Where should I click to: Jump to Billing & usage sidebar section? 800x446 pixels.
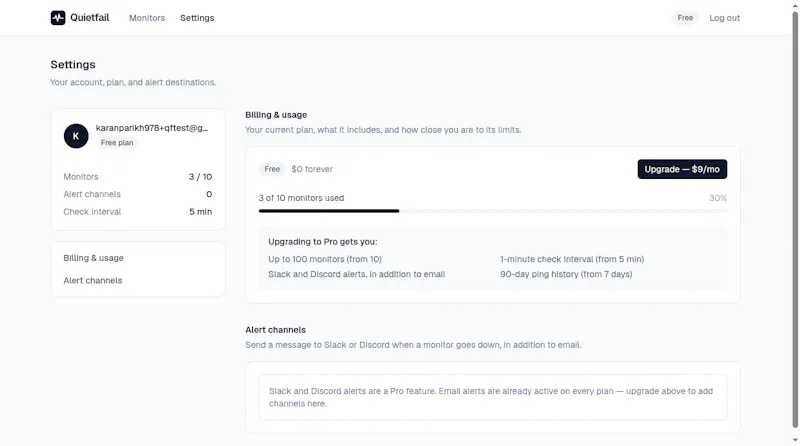click(x=93, y=258)
